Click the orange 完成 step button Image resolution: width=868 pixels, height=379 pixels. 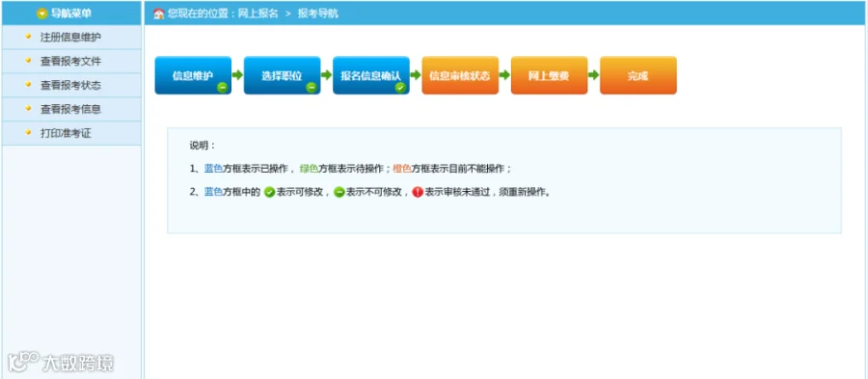(638, 75)
